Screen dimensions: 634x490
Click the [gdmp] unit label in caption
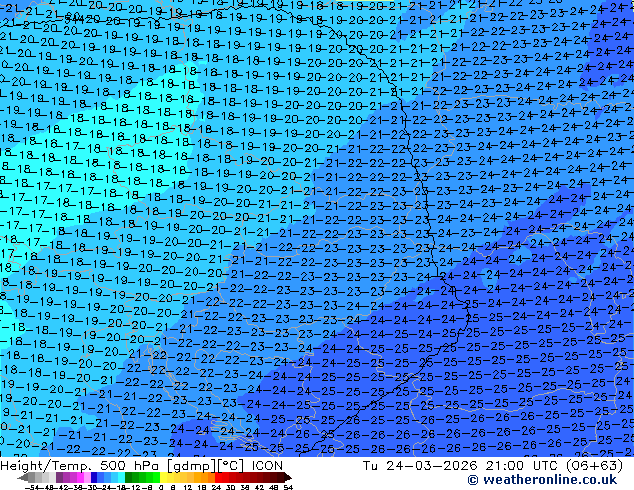coord(192,466)
